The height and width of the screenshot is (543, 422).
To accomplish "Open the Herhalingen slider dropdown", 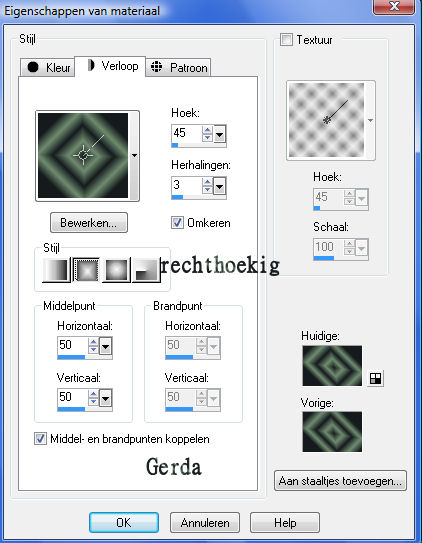I will click(219, 187).
